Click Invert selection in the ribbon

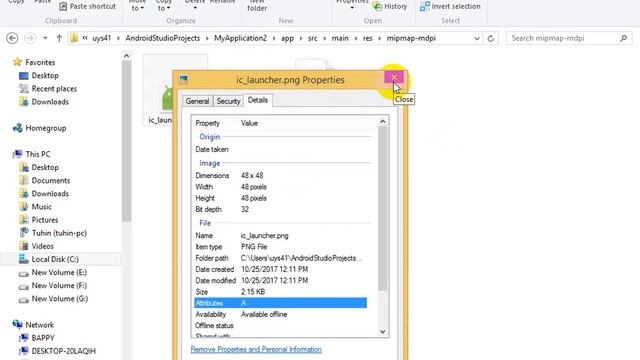click(450, 6)
